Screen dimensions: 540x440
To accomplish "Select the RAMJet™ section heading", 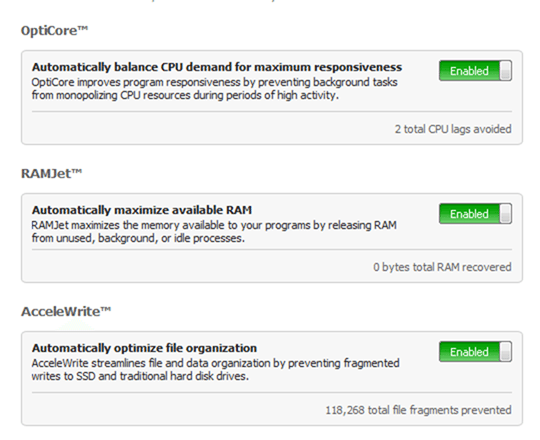I will pyautogui.click(x=52, y=173).
